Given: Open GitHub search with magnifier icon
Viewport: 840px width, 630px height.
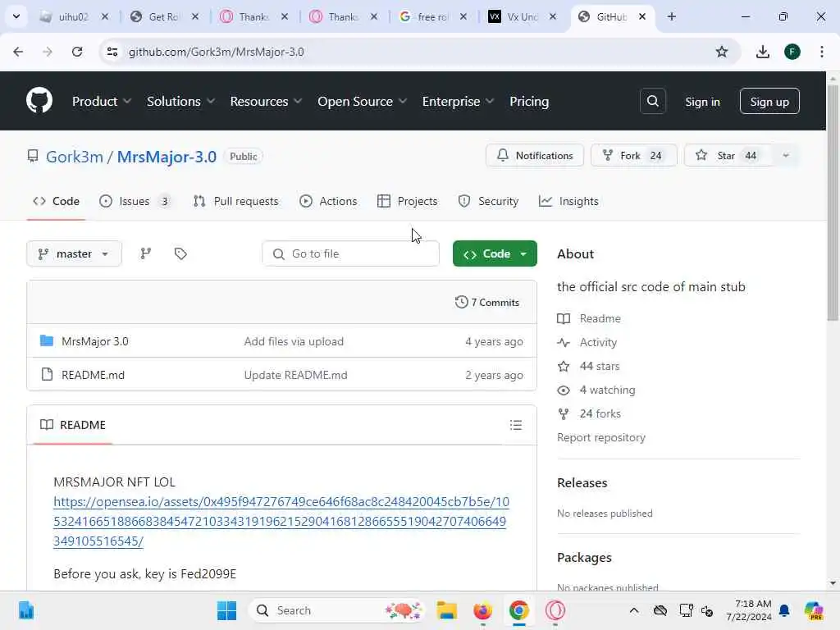Looking at the screenshot, I should (652, 101).
